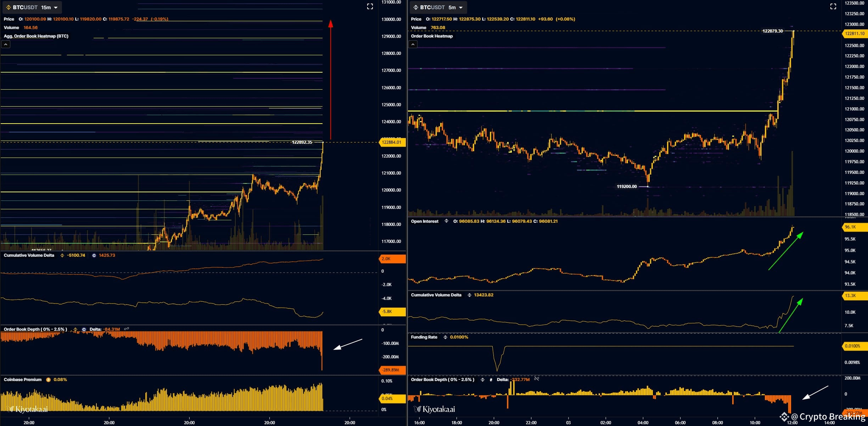
Task: Click the 122811.10 price tag on right axis
Action: [x=855, y=34]
